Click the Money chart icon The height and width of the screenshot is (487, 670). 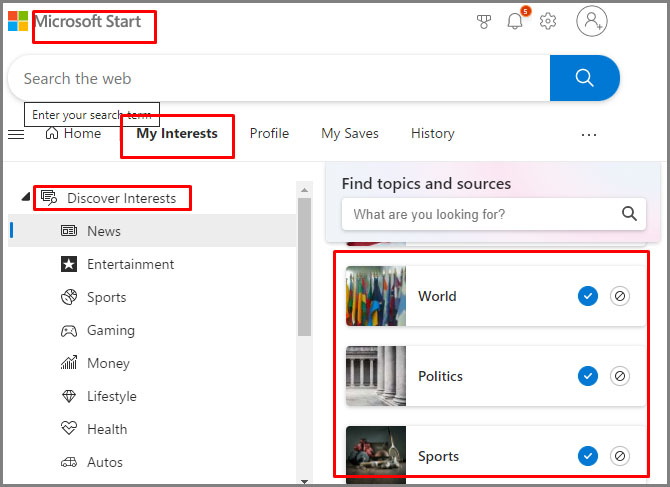69,363
